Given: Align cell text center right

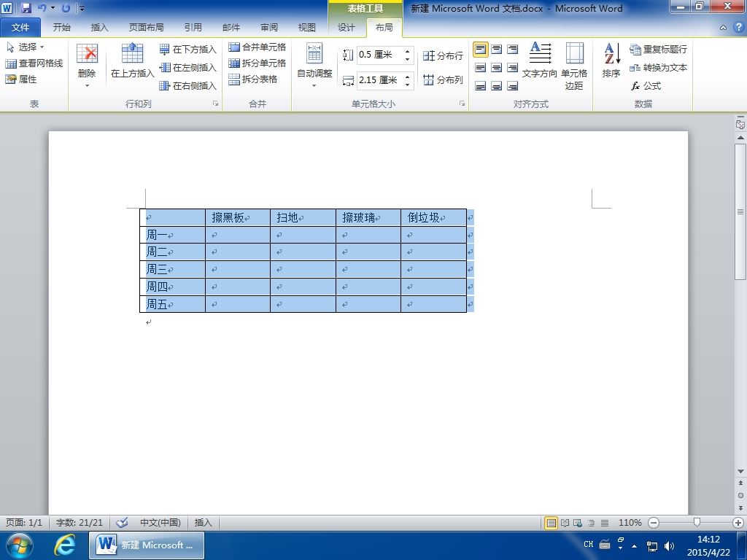Looking at the screenshot, I should tap(512, 68).
